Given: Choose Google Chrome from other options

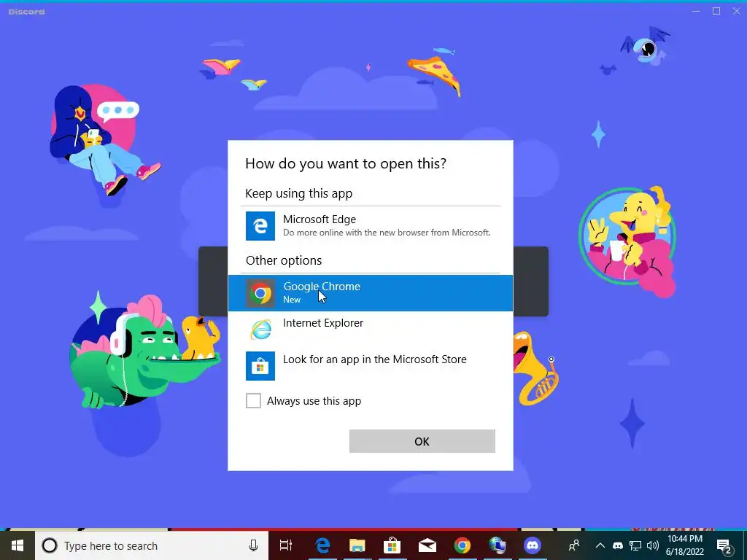Looking at the screenshot, I should (370, 293).
